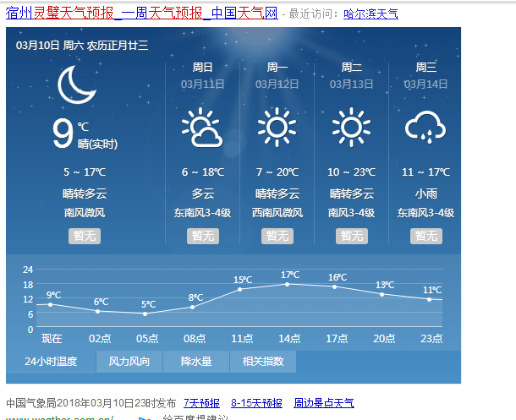The image size is (516, 420).
Task: Click the 14点 time axis label
Action: pyautogui.click(x=289, y=339)
